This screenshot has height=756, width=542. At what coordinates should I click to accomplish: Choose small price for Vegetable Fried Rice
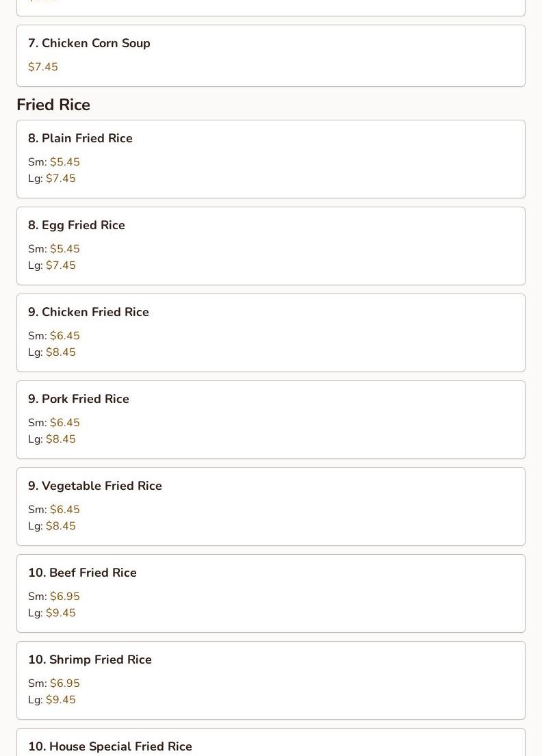tap(64, 510)
